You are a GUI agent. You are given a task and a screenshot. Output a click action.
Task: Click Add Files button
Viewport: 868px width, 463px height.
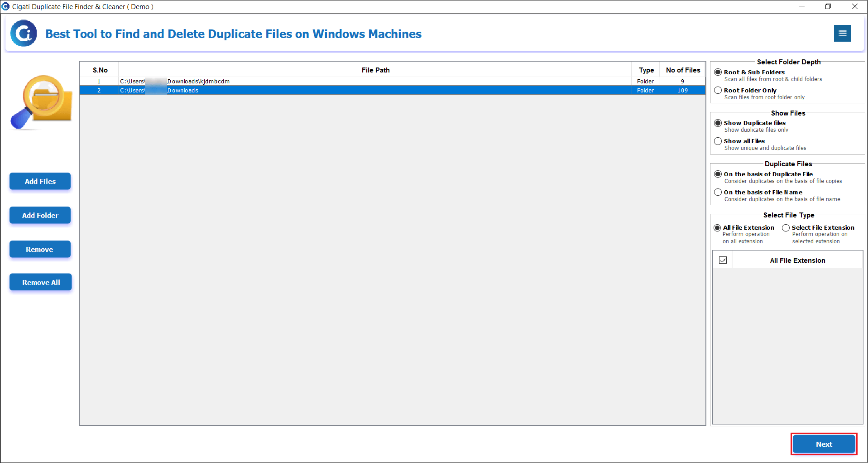click(40, 181)
